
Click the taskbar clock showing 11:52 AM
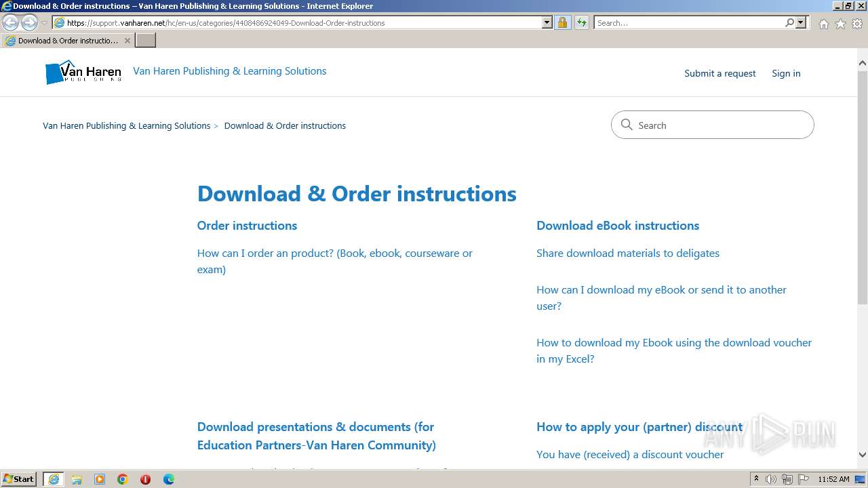point(833,479)
